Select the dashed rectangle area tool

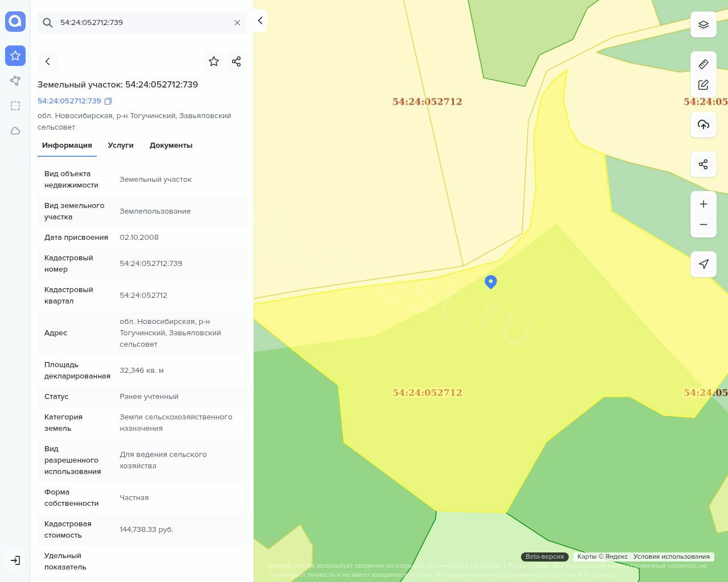[15, 106]
